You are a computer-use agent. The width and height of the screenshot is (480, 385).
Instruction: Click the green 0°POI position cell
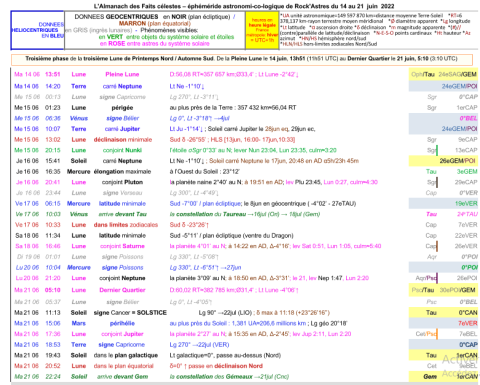[469, 268]
